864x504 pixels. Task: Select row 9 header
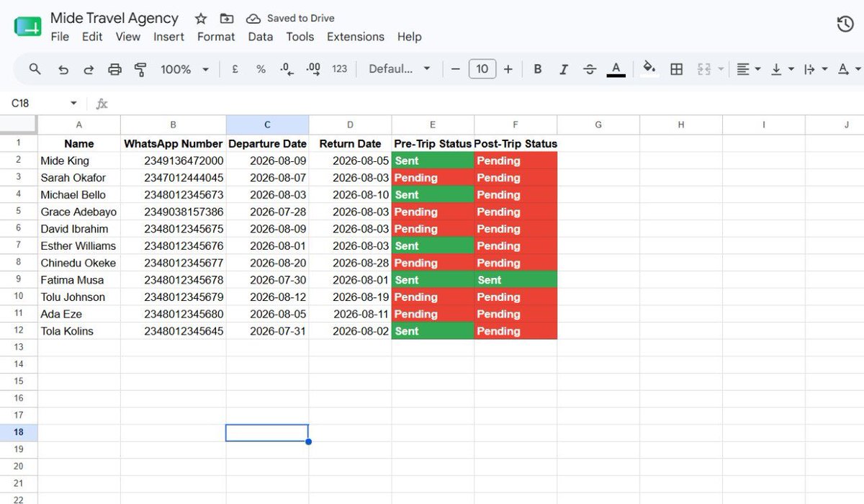pyautogui.click(x=19, y=280)
